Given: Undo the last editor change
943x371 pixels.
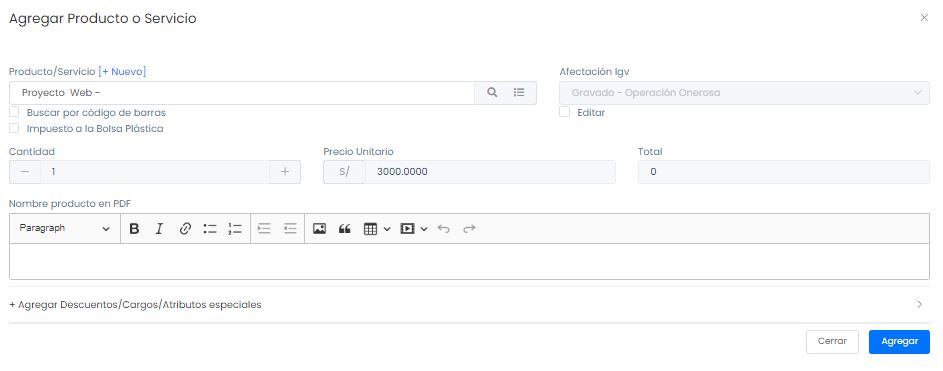Looking at the screenshot, I should 444,228.
